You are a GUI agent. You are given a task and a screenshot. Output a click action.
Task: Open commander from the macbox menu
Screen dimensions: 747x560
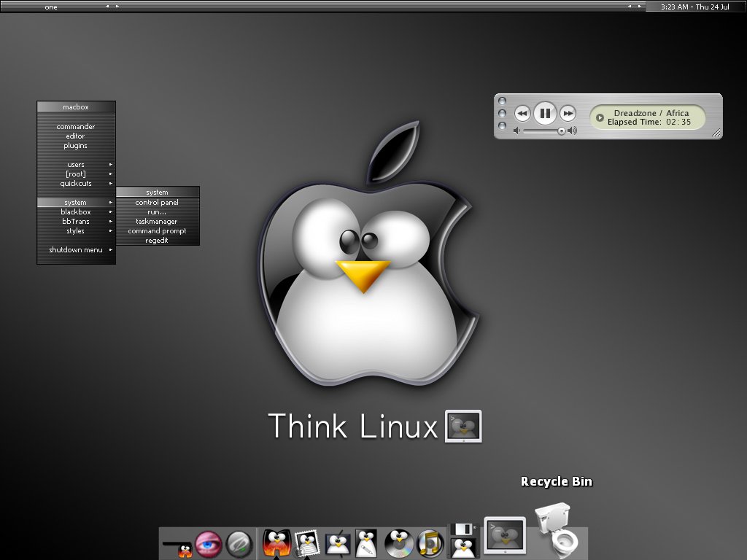76,127
